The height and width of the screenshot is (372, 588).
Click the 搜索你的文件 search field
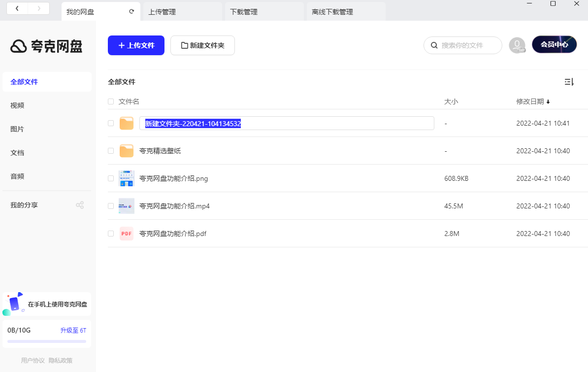468,45
